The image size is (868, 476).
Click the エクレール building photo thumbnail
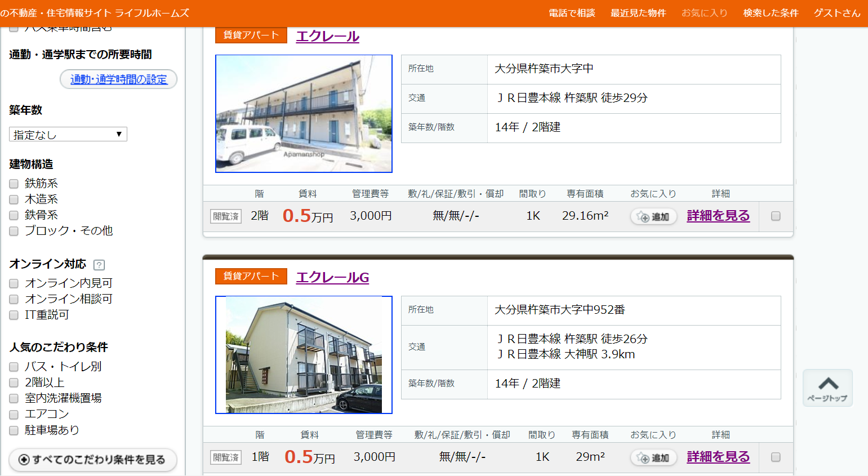(x=304, y=114)
